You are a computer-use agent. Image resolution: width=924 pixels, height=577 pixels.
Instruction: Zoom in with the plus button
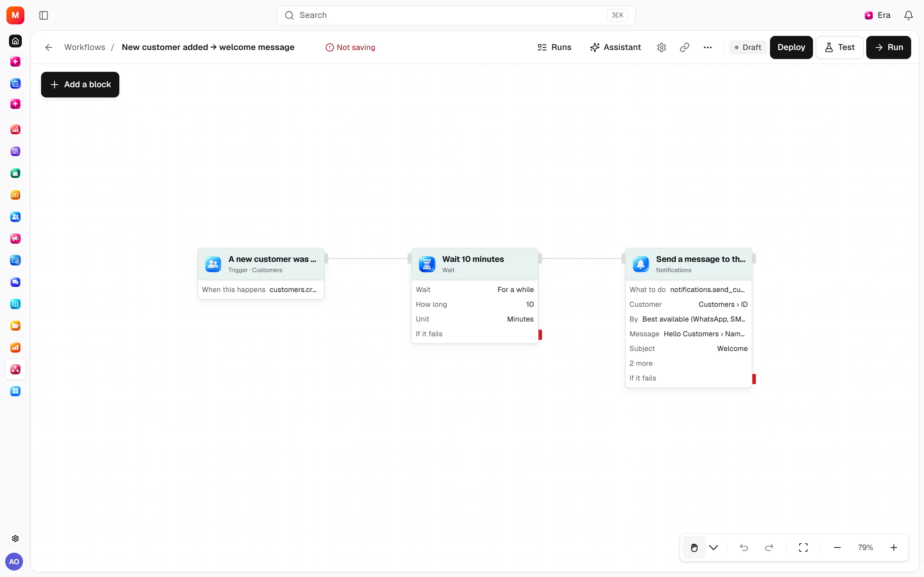pos(894,548)
